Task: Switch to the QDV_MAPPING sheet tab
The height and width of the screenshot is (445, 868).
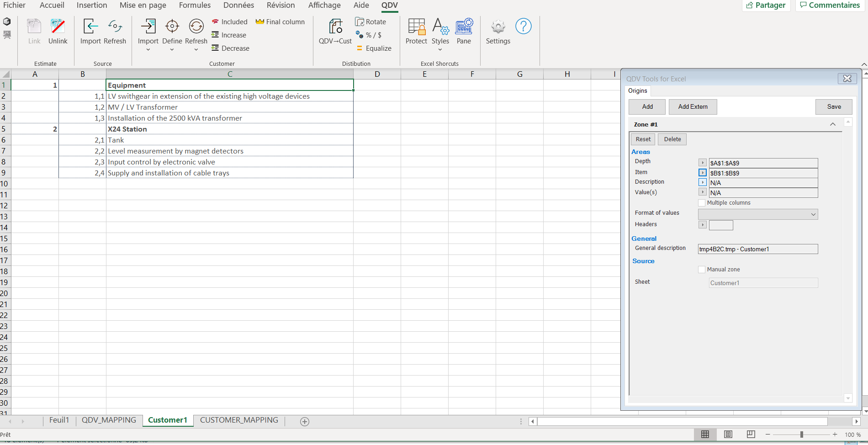Action: (x=109, y=420)
